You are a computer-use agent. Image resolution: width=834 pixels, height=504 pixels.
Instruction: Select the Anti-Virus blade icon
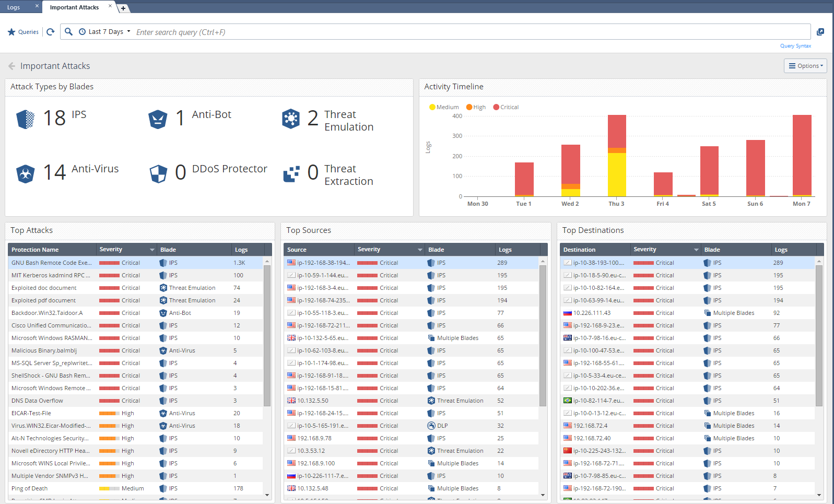point(26,173)
